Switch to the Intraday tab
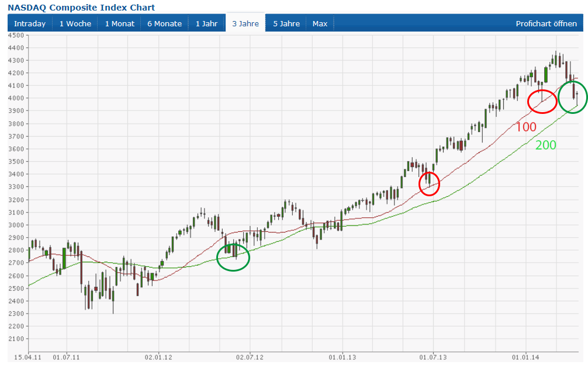Screen dimensions: 588x368 pyautogui.click(x=30, y=23)
